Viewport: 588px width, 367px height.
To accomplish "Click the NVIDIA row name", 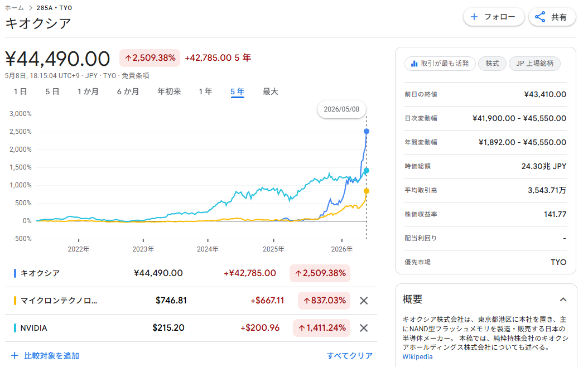I will [33, 328].
